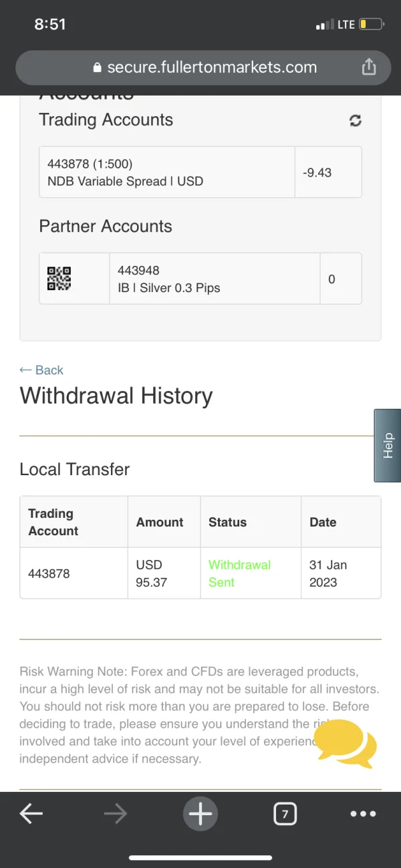Tap the lock icon beside the URL
Image resolution: width=401 pixels, height=868 pixels.
click(98, 67)
